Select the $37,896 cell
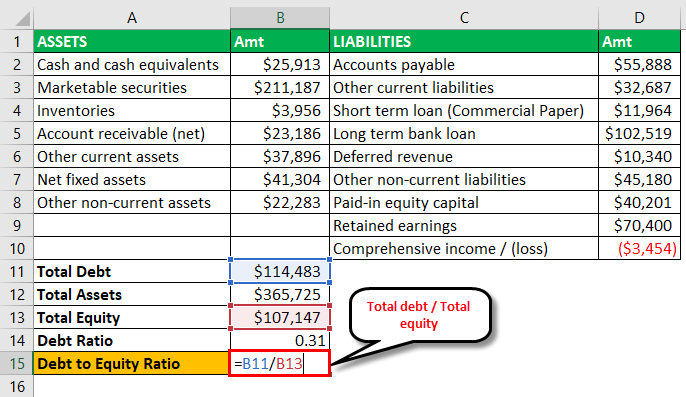Viewport: 686px width, 397px height. click(280, 157)
